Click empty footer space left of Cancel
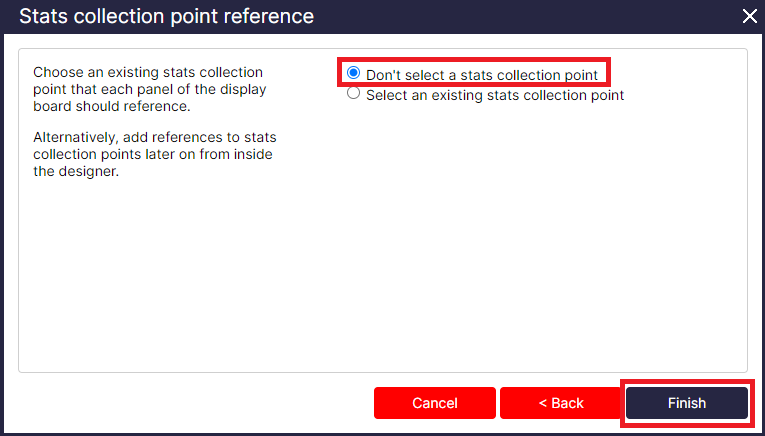The image size is (765, 436). [x=190, y=403]
